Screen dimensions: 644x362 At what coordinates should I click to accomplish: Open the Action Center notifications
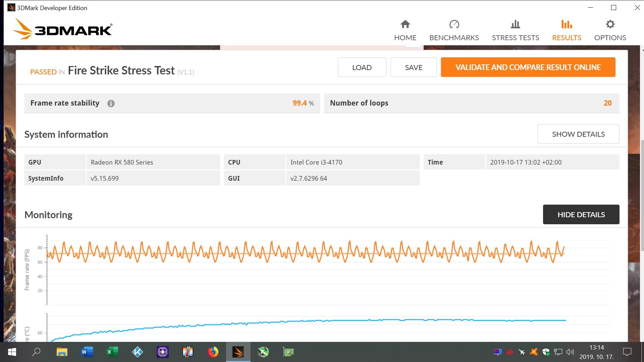627,352
